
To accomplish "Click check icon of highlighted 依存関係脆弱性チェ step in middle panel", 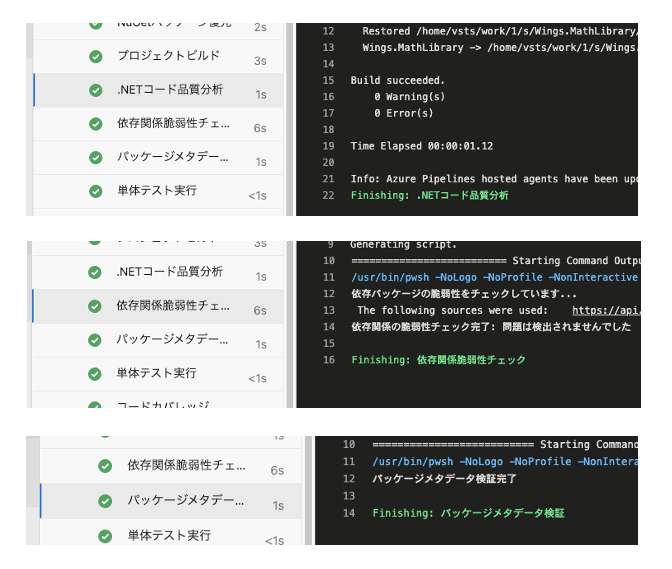I will [x=95, y=306].
